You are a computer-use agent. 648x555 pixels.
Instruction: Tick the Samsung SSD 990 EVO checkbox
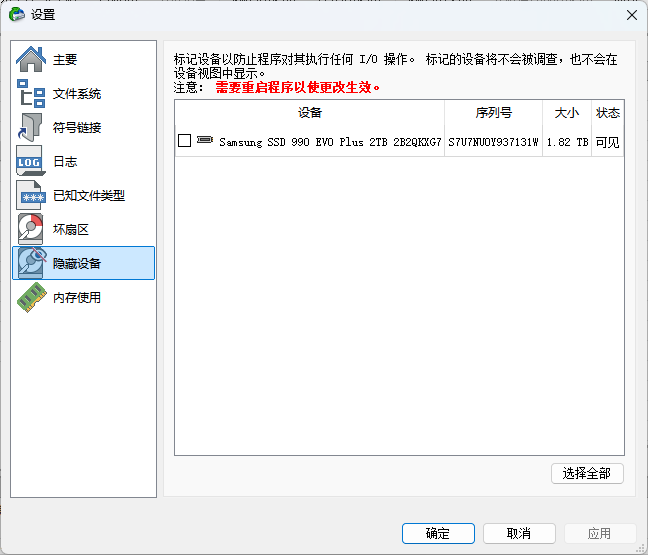(x=184, y=142)
